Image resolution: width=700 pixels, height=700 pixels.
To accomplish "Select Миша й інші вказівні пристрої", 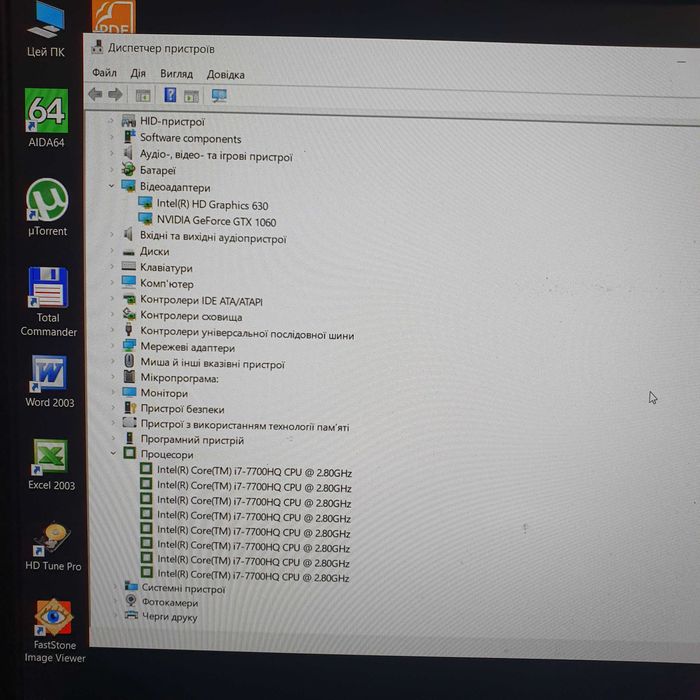I will pos(212,363).
